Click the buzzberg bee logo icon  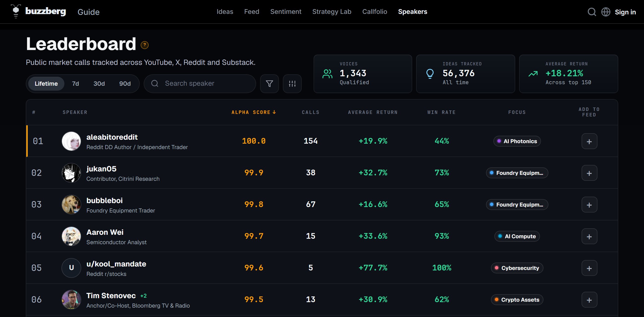click(16, 11)
